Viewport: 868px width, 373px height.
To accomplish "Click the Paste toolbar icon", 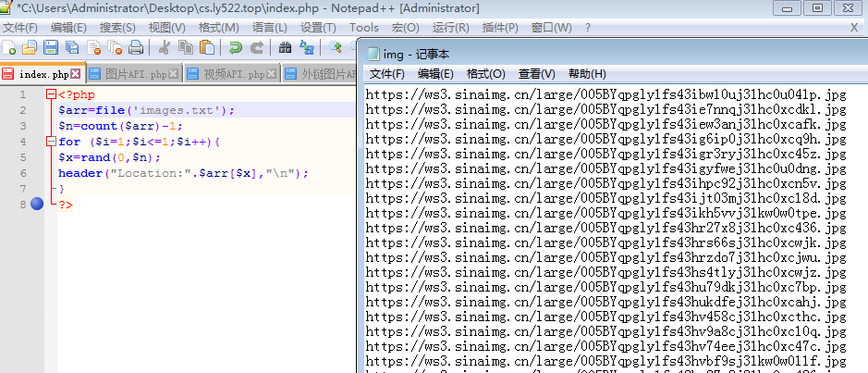I will (207, 48).
